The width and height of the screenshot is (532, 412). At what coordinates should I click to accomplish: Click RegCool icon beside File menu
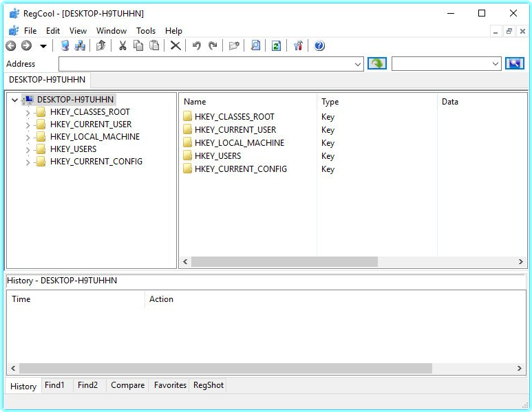[x=14, y=31]
